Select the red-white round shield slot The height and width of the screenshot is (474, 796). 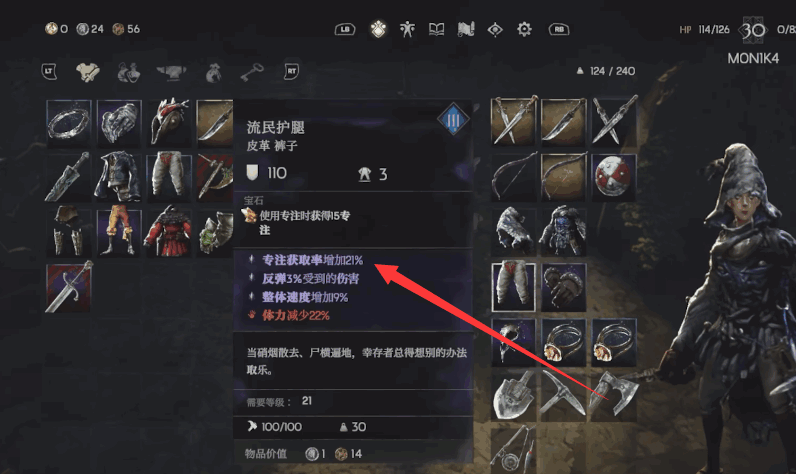pyautogui.click(x=614, y=177)
